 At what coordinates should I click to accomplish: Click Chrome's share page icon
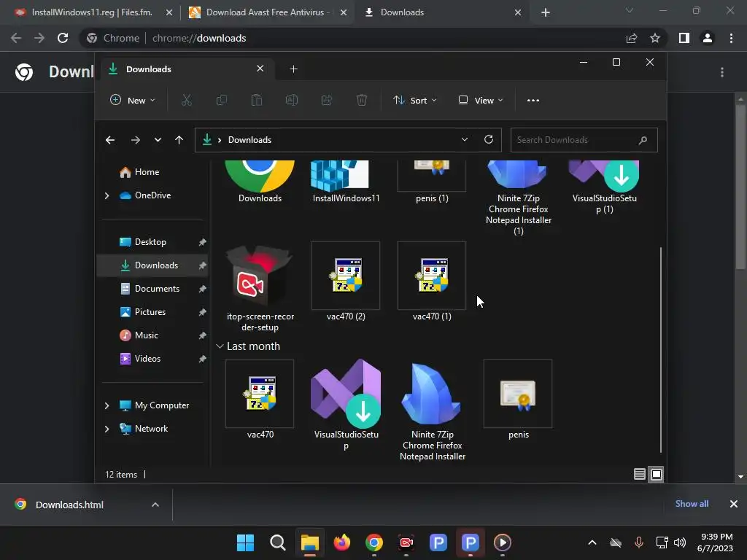click(x=632, y=38)
